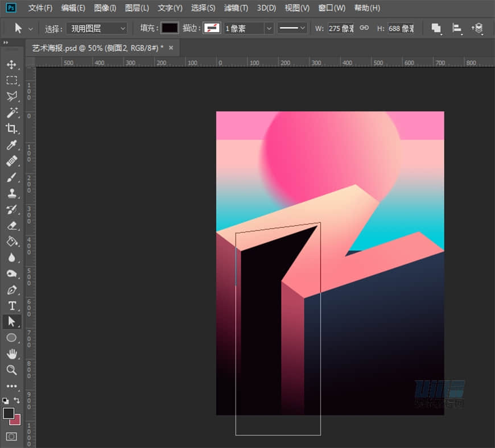The height and width of the screenshot is (448, 495).
Task: Open the 图层(L) menu
Action: click(x=137, y=8)
